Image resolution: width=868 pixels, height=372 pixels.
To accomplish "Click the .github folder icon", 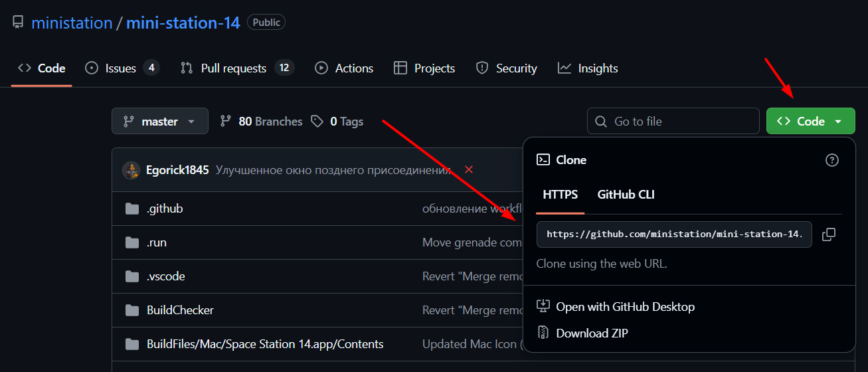I will [131, 209].
